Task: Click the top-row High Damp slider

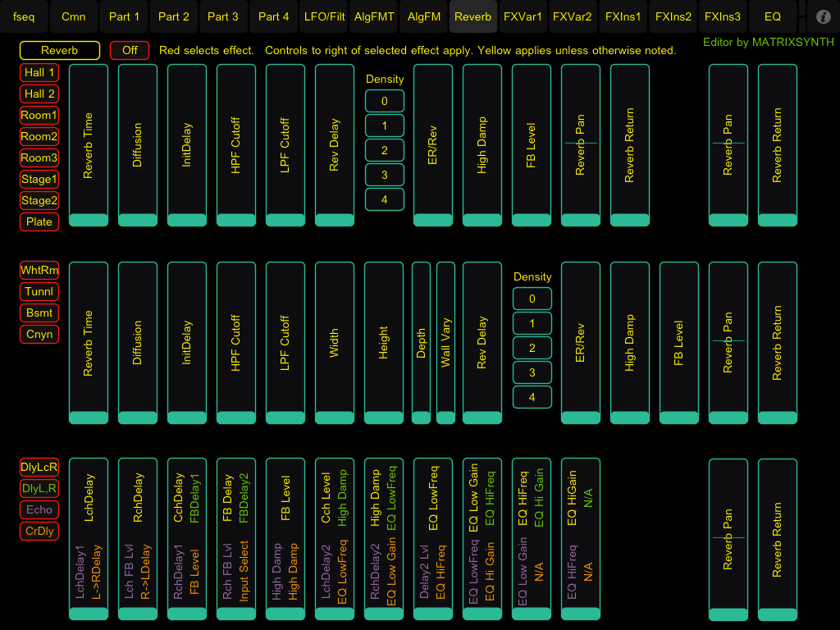Action: click(x=482, y=145)
